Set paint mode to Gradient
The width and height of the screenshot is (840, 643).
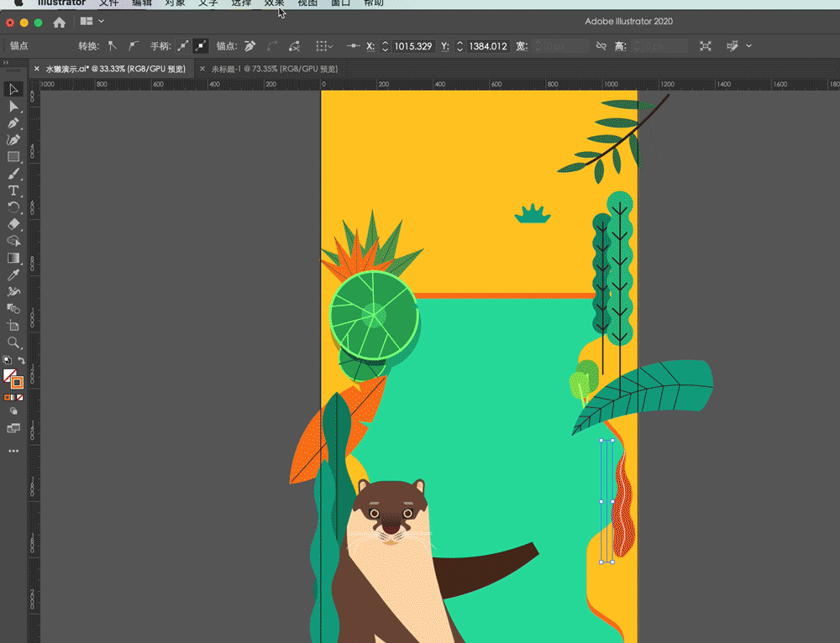pos(13,397)
